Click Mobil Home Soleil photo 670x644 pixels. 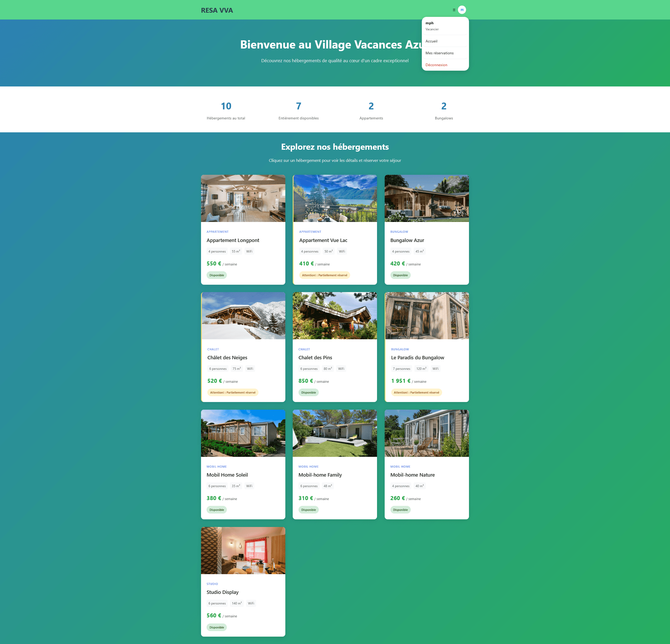243,433
